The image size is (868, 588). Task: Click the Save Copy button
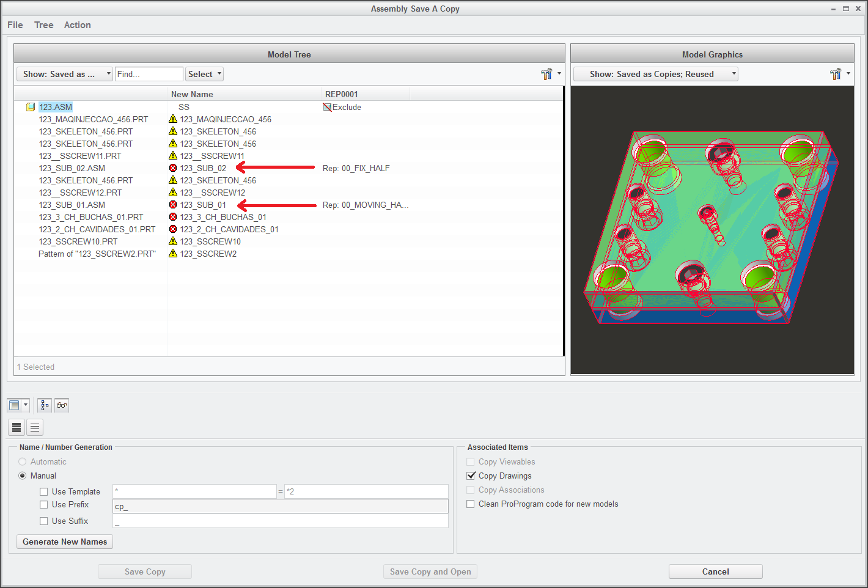(x=145, y=571)
